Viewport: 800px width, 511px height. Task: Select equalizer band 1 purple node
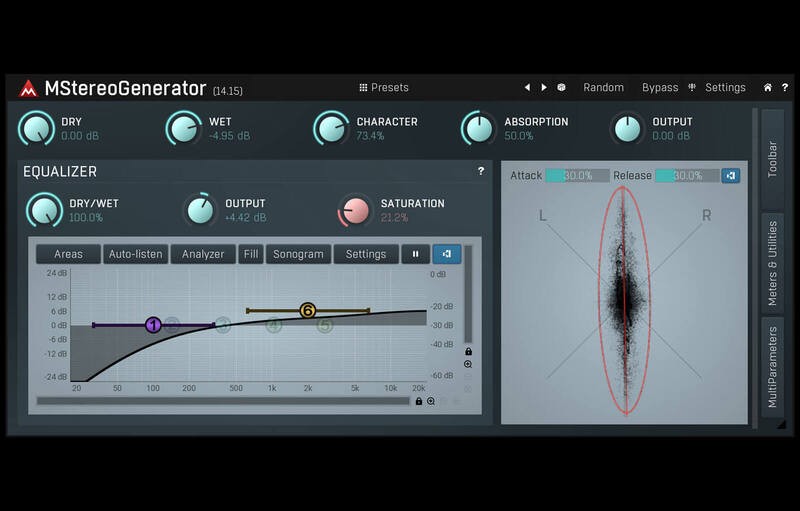pyautogui.click(x=153, y=325)
